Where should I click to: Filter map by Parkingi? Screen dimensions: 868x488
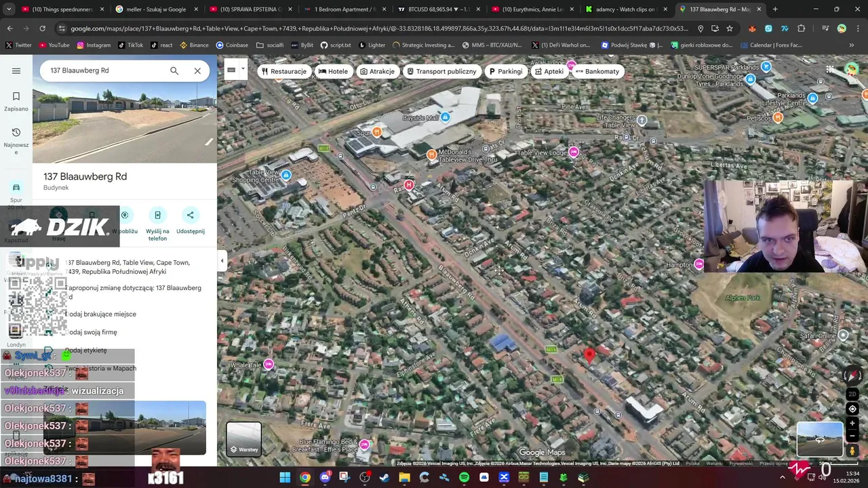(x=505, y=71)
